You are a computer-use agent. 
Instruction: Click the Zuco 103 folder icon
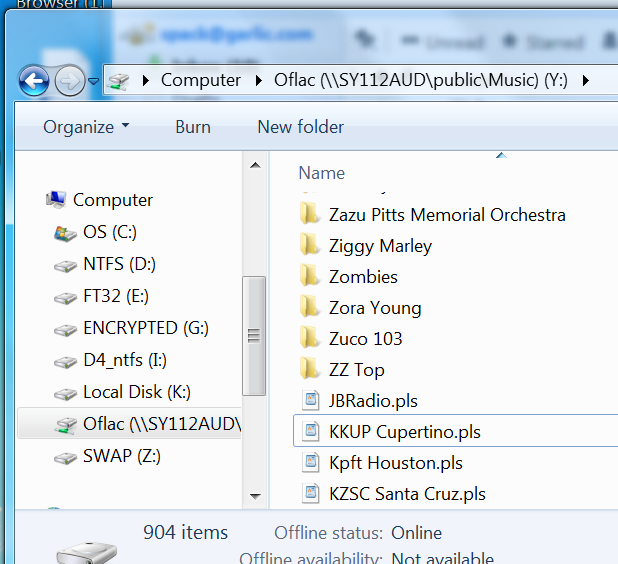pos(309,337)
